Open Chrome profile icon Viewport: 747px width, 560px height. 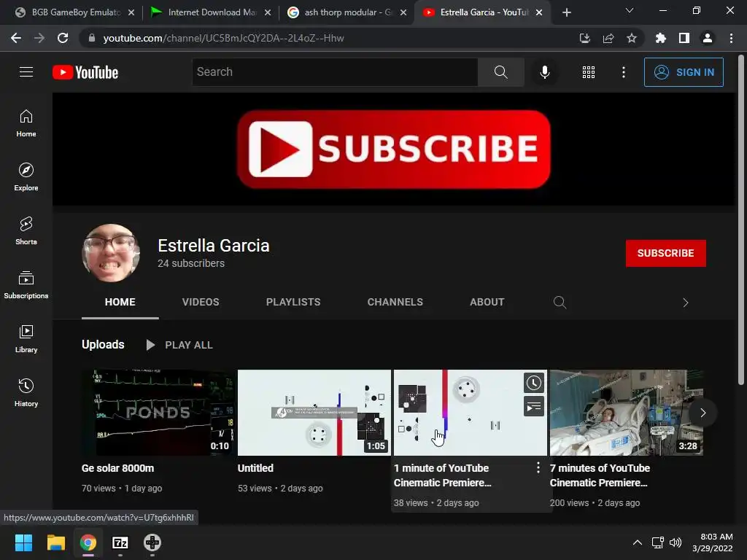click(x=708, y=38)
